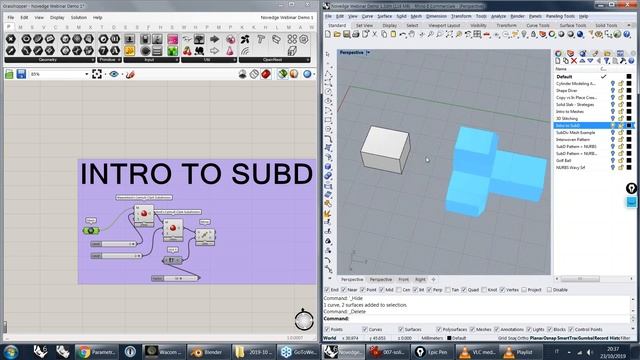This screenshot has width=640, height=360.
Task: Open Blender from Windows taskbar
Action: [208, 352]
